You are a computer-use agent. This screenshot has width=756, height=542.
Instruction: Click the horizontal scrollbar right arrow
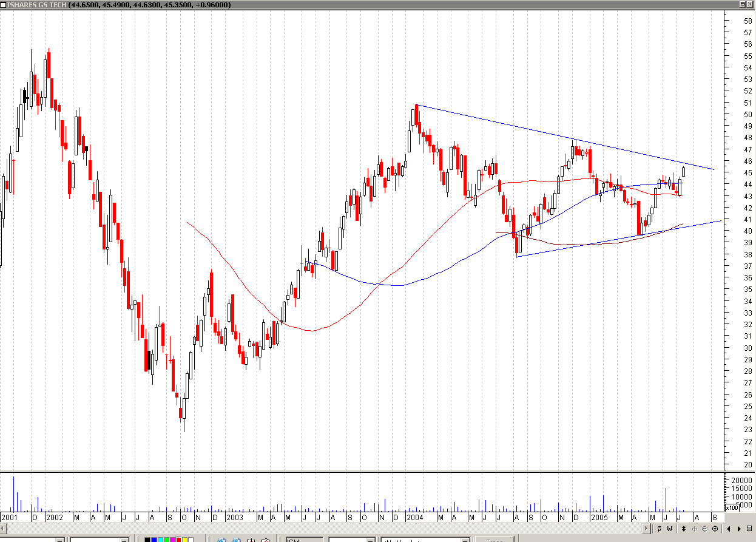(x=647, y=529)
